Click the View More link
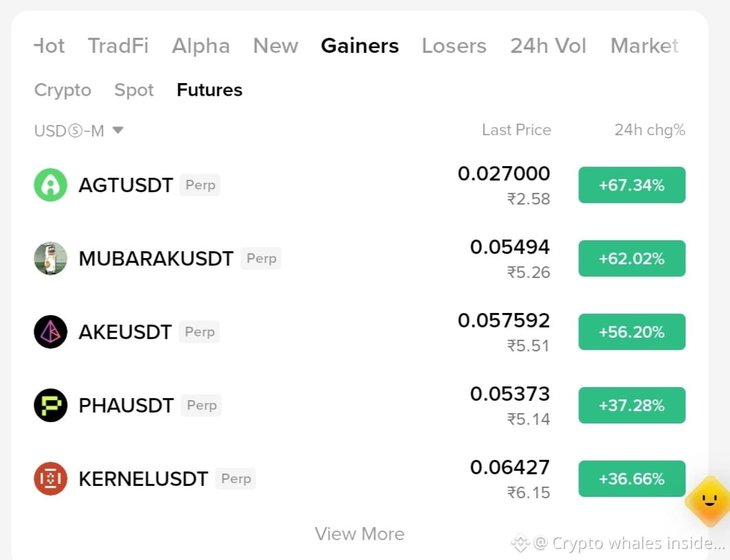Viewport: 730px width, 560px height. tap(360, 534)
